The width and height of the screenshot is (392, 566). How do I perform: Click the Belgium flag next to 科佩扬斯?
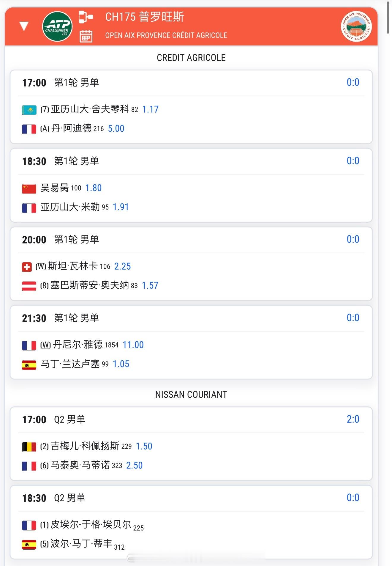(29, 447)
